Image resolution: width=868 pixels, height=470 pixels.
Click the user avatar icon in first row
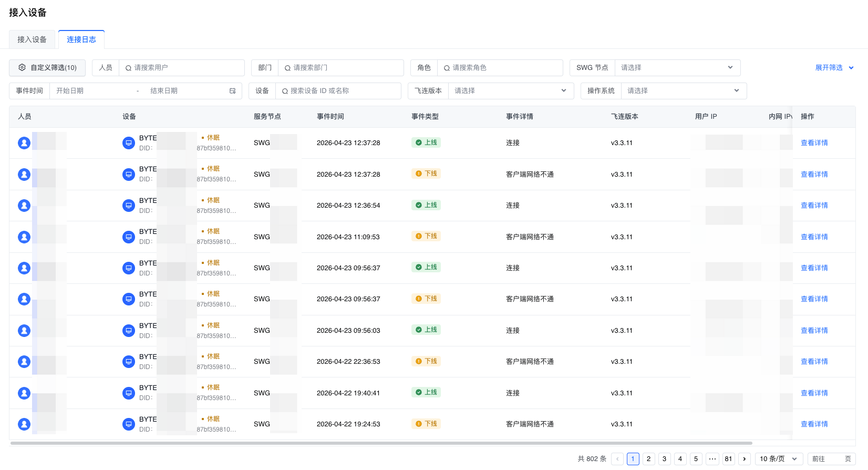[x=24, y=143]
